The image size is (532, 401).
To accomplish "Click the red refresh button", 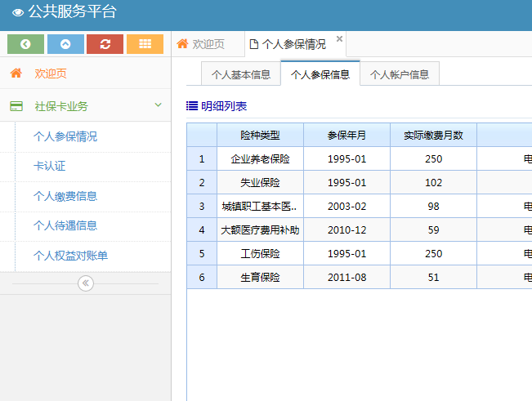I will [105, 44].
